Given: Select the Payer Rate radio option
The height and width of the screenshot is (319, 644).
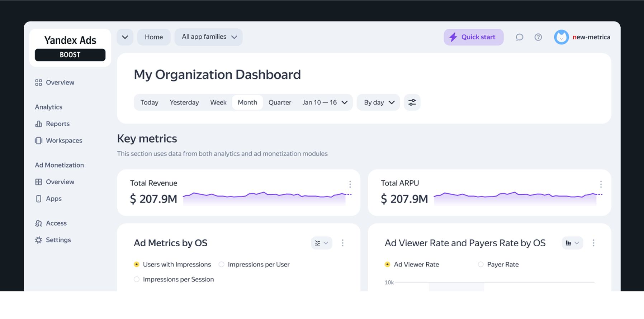Looking at the screenshot, I should (x=480, y=265).
